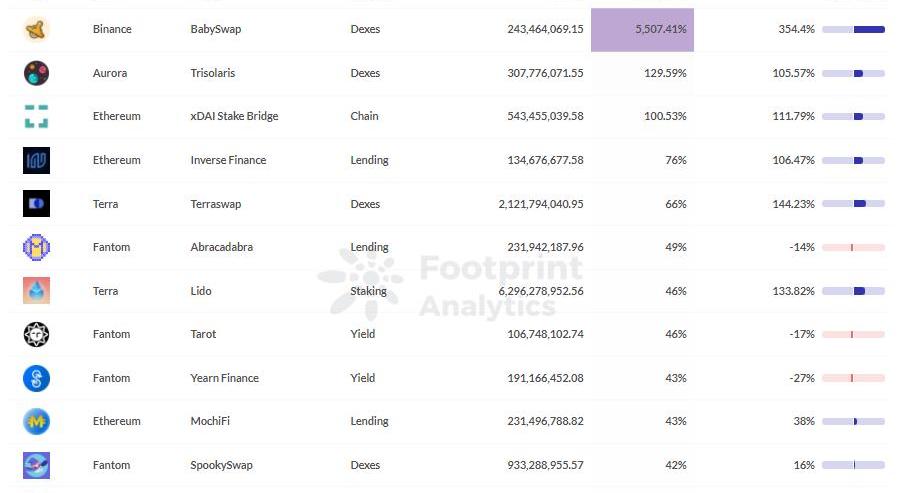The image size is (911, 493).
Task: Click the BabySwap 354.4% progress bar
Action: (x=853, y=30)
